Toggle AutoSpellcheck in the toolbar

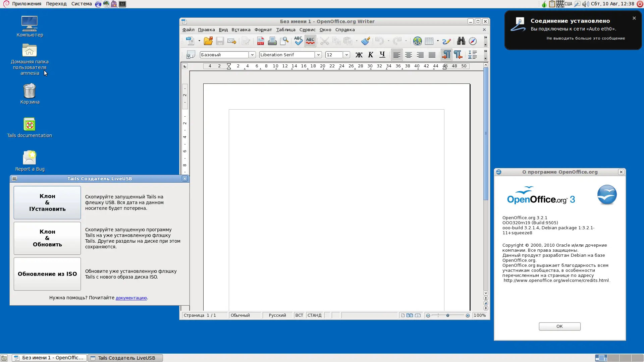pyautogui.click(x=310, y=41)
